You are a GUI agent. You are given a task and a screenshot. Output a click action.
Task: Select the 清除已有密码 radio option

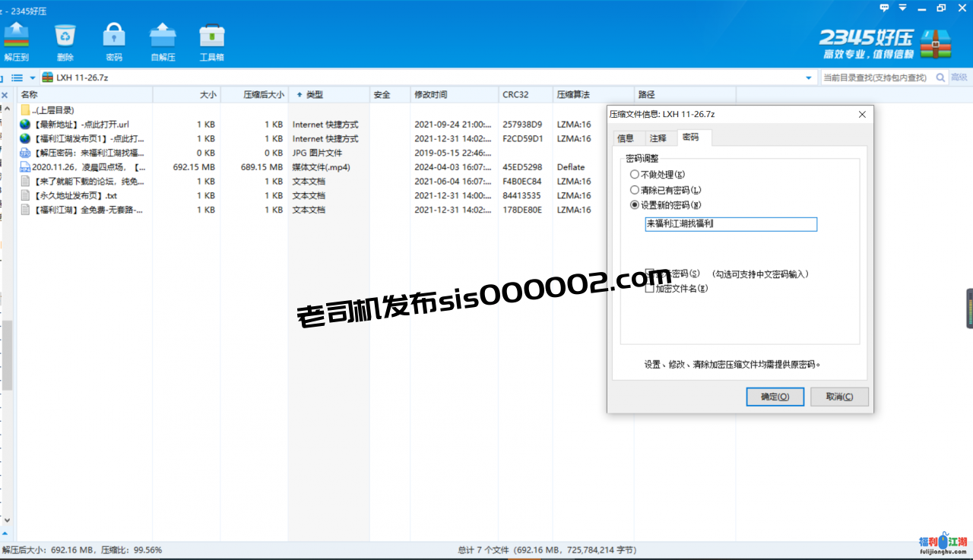635,190
